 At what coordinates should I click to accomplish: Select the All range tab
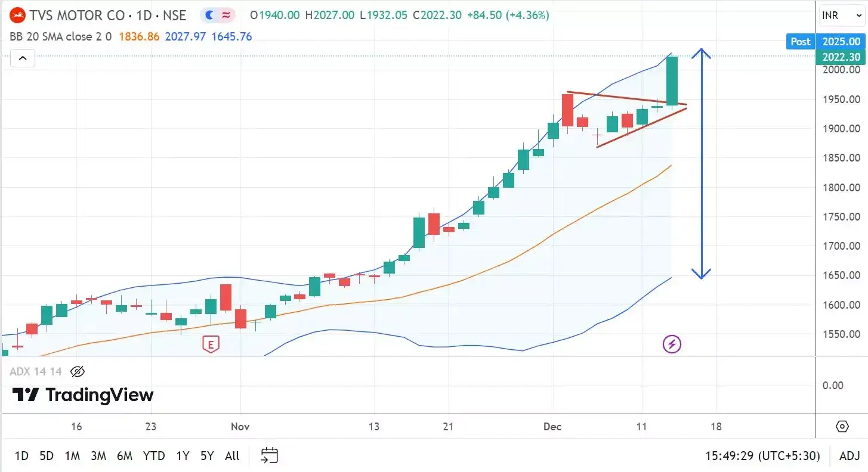point(231,455)
